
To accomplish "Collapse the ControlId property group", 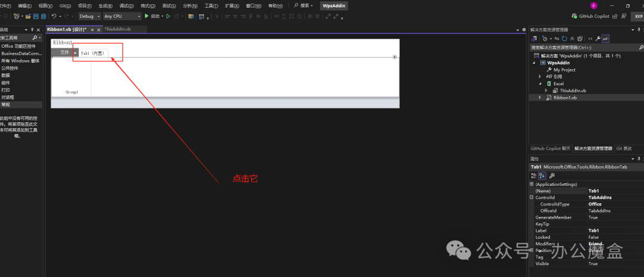I will click(532, 197).
